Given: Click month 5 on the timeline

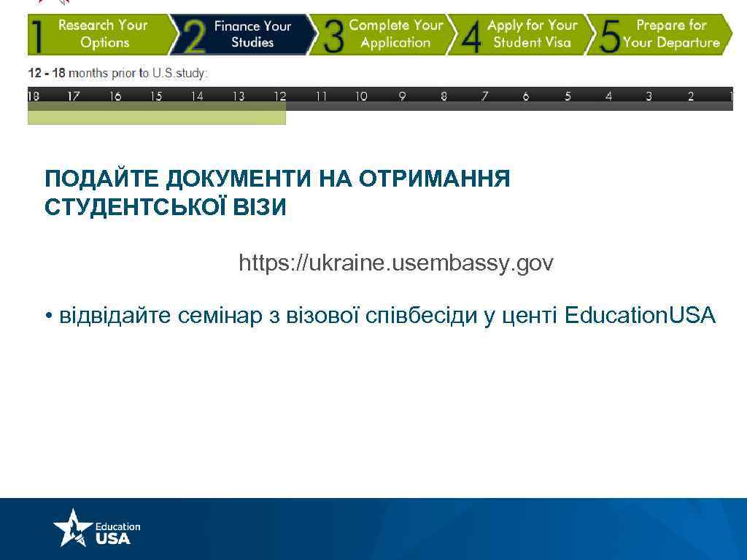Looking at the screenshot, I should pyautogui.click(x=568, y=96).
